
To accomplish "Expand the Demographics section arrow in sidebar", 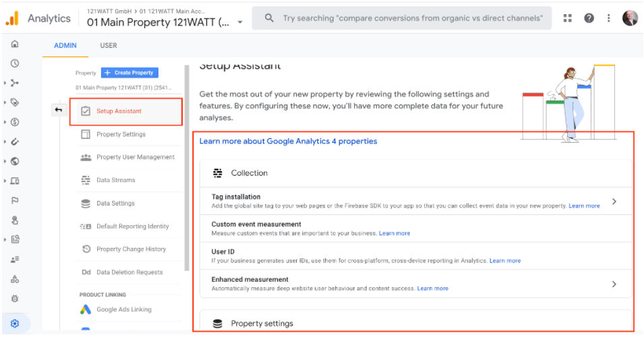I will point(5,161).
